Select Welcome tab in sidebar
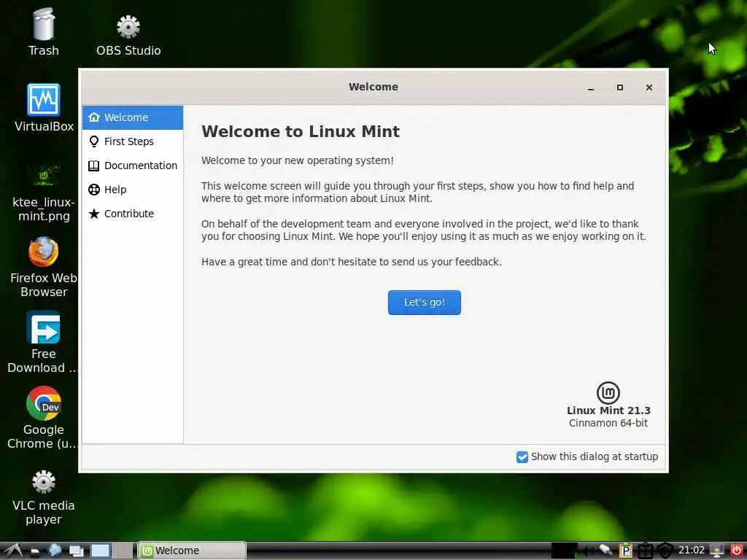This screenshot has height=560, width=747. coord(133,117)
